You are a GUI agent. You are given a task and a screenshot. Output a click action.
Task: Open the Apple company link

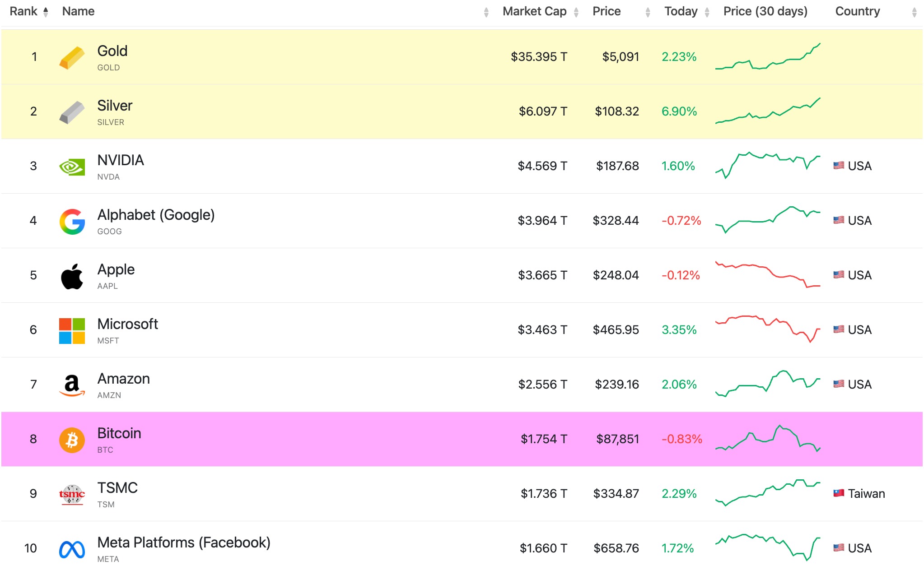116,269
